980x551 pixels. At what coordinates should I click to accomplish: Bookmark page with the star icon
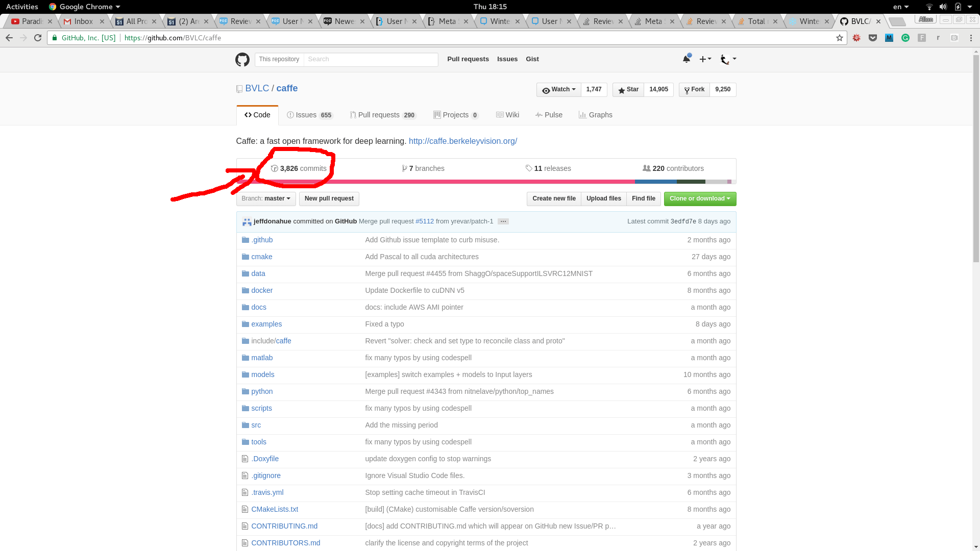[839, 38]
